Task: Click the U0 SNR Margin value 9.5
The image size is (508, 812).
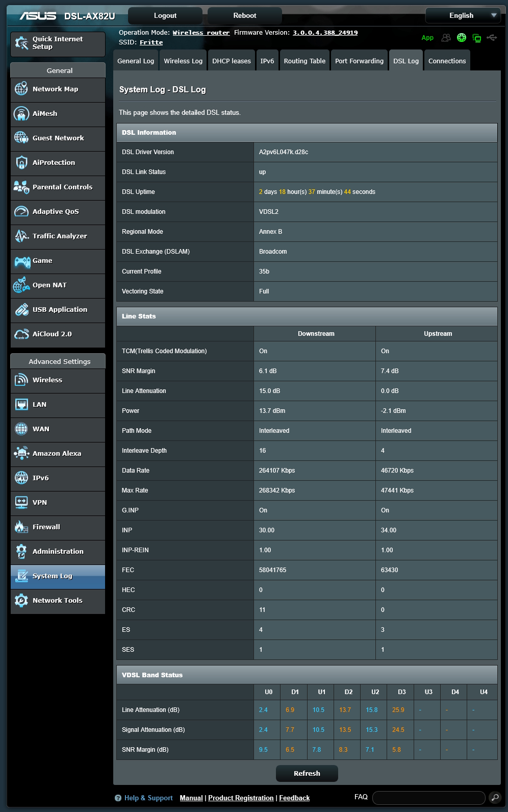Action: point(263,750)
